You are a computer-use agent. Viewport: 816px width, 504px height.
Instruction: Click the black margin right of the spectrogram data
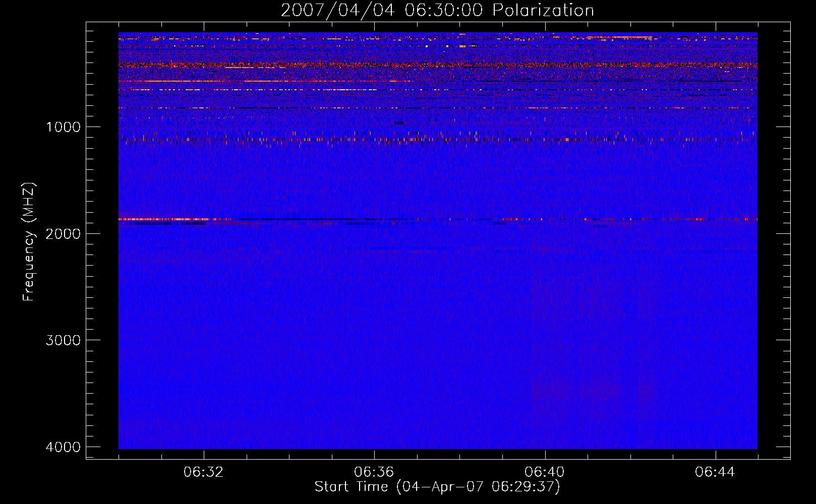[774, 240]
